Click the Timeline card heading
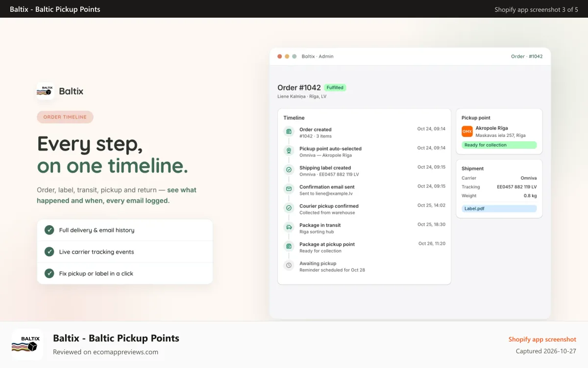The height and width of the screenshot is (368, 588). (294, 118)
